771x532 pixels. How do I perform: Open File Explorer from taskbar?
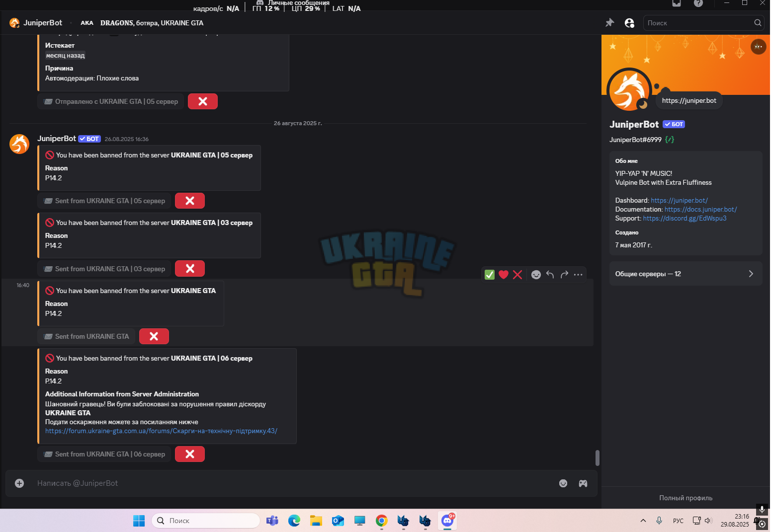click(316, 521)
